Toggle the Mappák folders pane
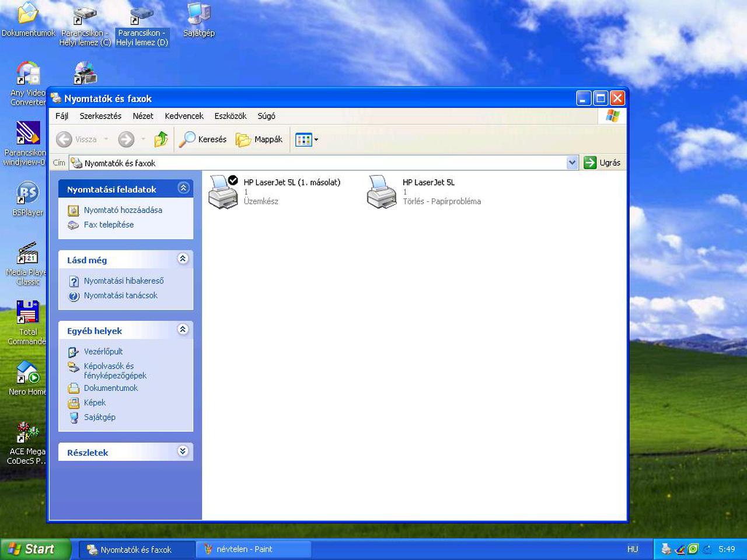747x560 pixels. click(259, 139)
